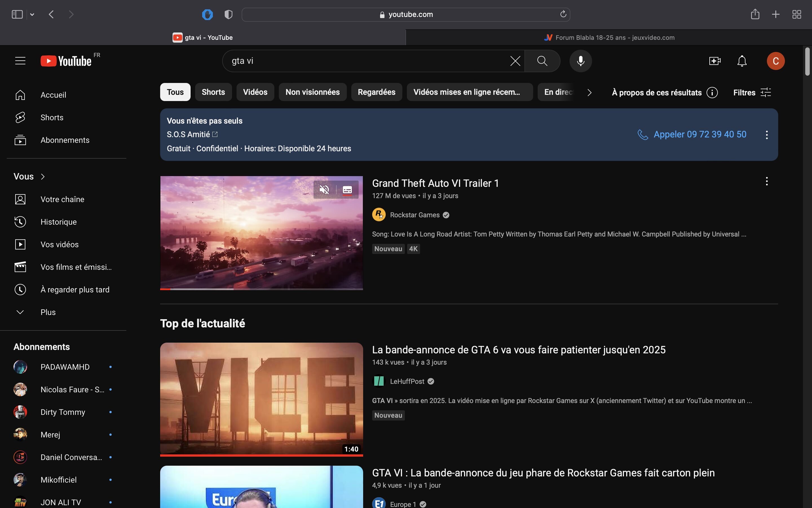The width and height of the screenshot is (812, 508).
Task: Open the Grand Theft Auto VI Trailer 1 title
Action: pyautogui.click(x=435, y=183)
